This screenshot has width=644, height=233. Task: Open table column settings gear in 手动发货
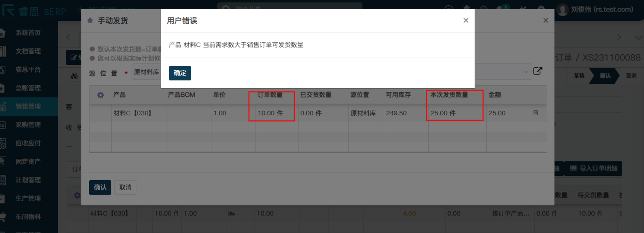click(x=101, y=95)
